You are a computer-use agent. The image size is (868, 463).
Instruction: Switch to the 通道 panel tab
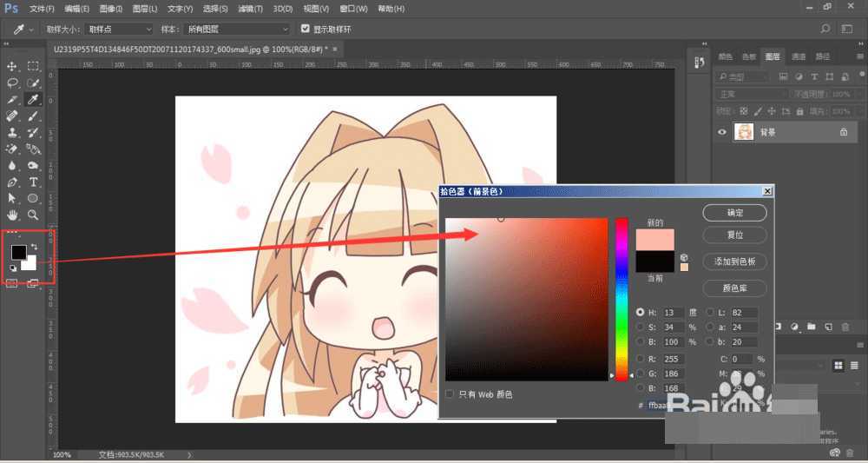[x=798, y=56]
